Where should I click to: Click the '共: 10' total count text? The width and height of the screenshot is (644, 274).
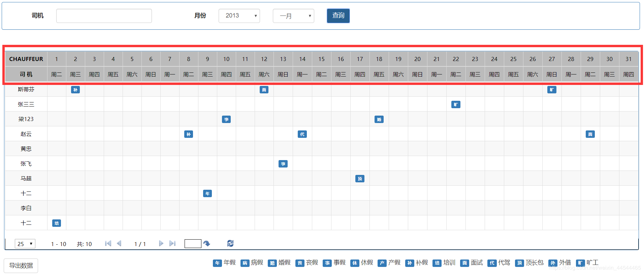(84, 244)
